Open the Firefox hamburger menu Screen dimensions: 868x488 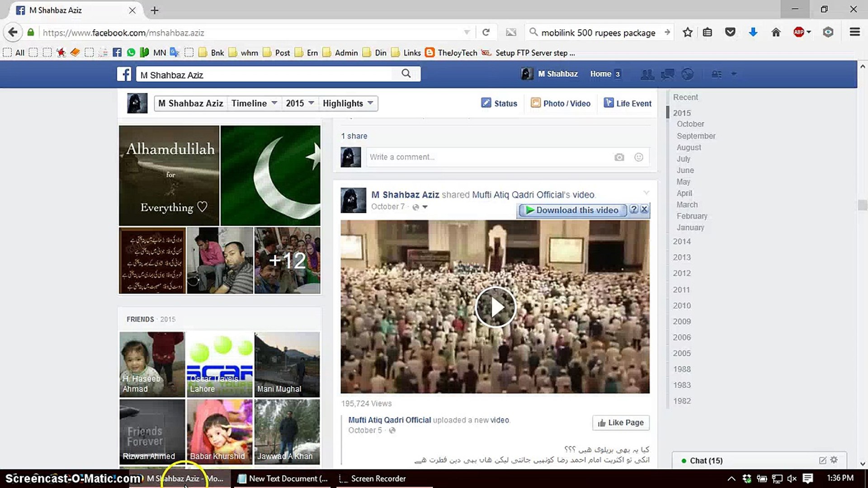click(854, 32)
